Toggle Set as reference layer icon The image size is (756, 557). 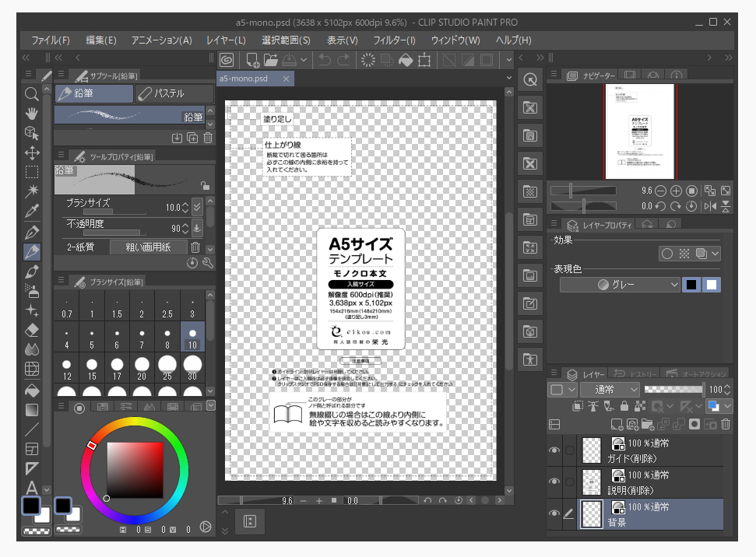tap(593, 406)
